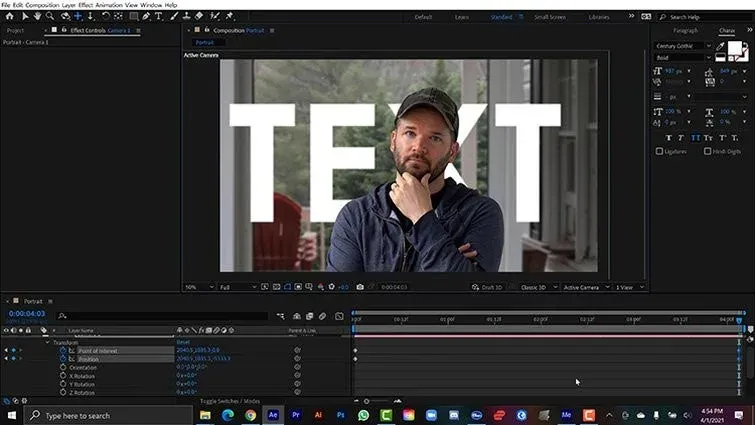Viewport: 755px width, 425px height.
Task: Open the Bold font style dropdown
Action: coord(683,58)
